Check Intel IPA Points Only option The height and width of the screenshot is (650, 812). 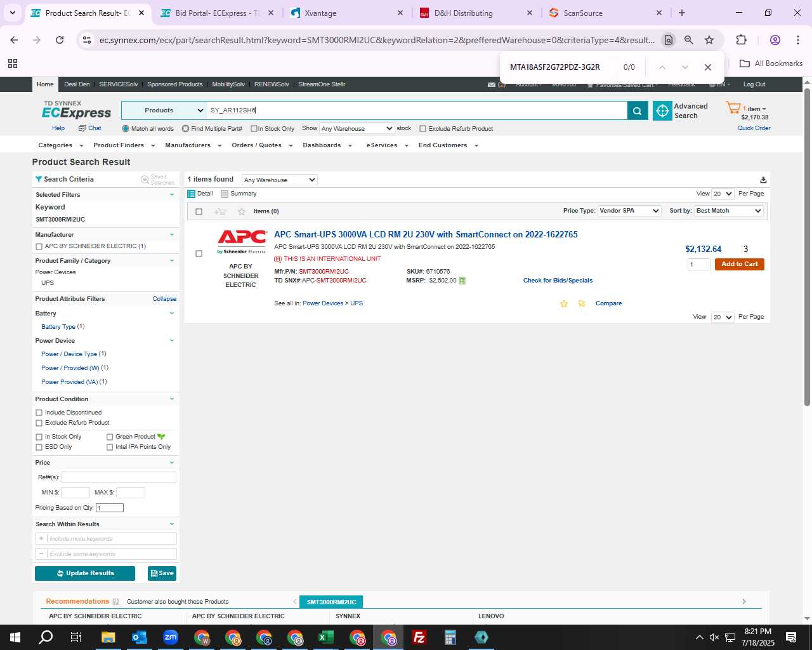click(x=110, y=447)
